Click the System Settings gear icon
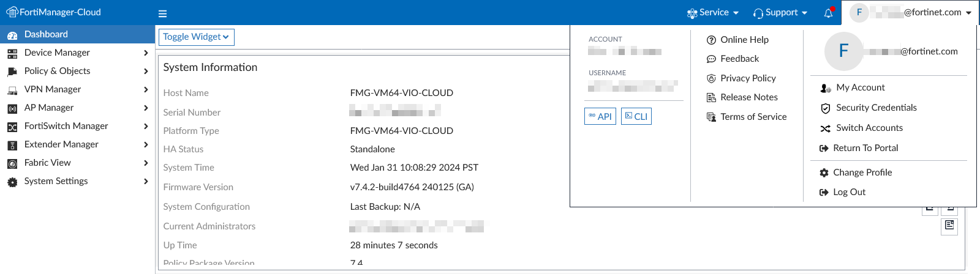The height and width of the screenshot is (274, 980). coord(12,182)
